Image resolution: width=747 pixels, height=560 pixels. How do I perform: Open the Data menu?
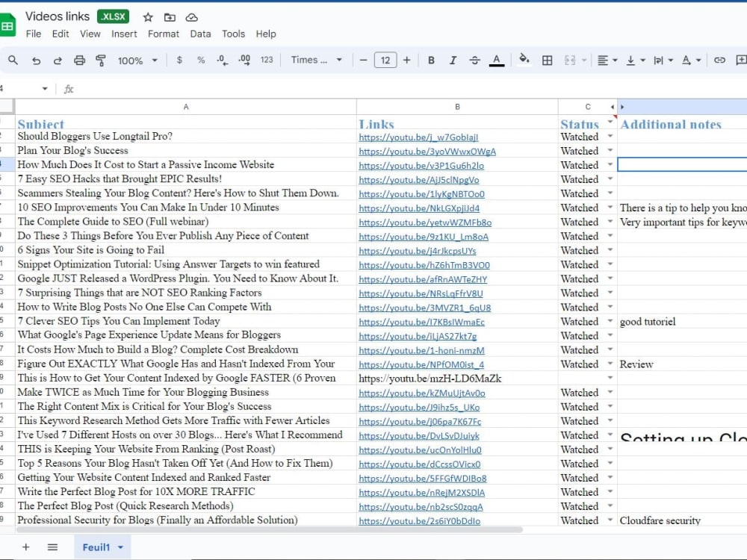tap(199, 34)
